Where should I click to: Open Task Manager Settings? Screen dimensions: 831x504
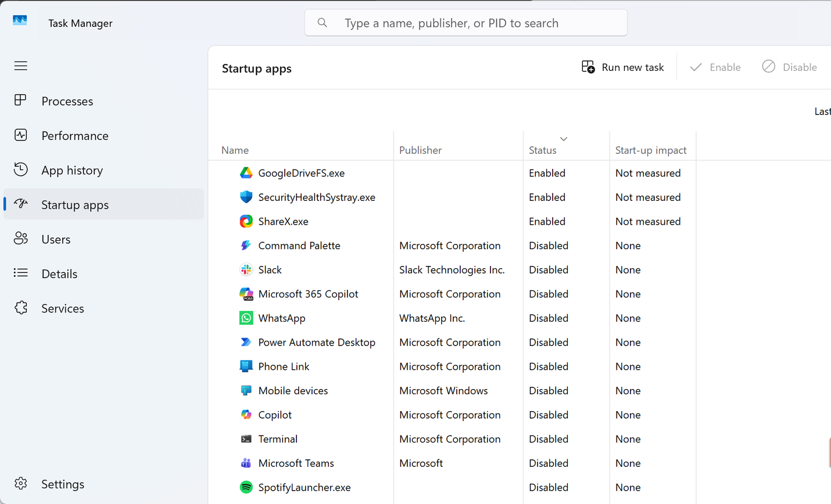[103, 484]
